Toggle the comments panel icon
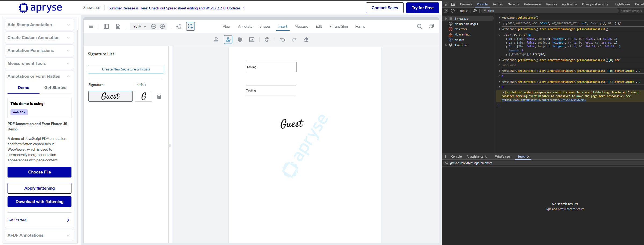Screen dimensions: 644x245 (431, 26)
